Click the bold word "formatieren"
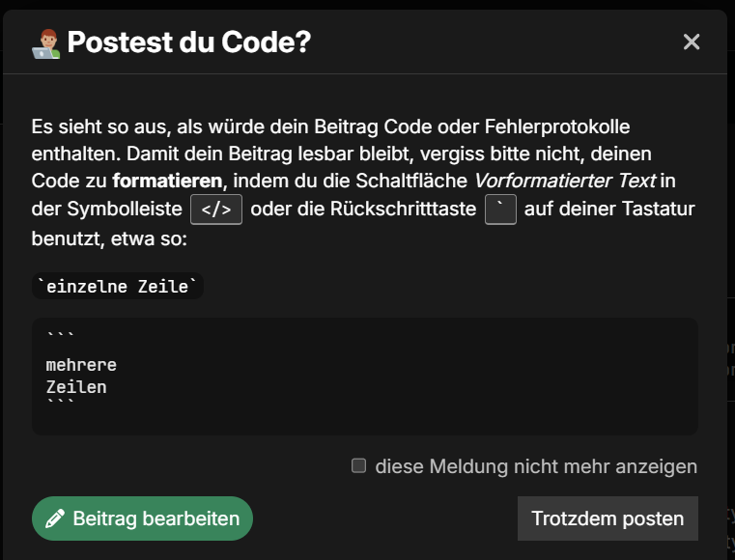This screenshot has height=560, width=735. coord(168,182)
